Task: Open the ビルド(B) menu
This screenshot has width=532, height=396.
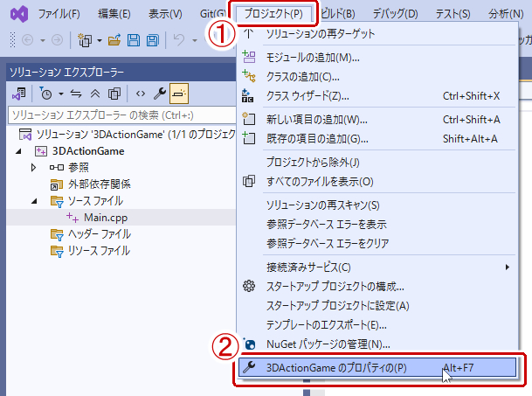Action: pos(337,14)
